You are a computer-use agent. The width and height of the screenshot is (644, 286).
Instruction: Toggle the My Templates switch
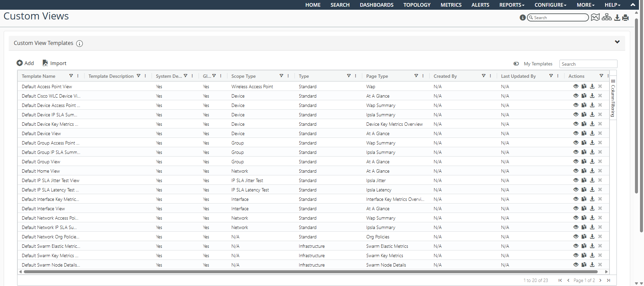click(x=516, y=64)
